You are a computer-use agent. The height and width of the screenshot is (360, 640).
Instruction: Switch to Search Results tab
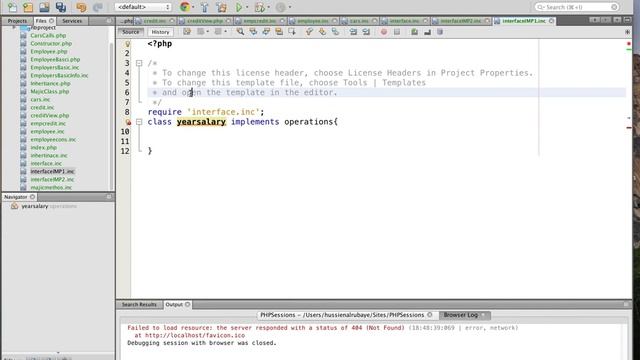coord(139,304)
